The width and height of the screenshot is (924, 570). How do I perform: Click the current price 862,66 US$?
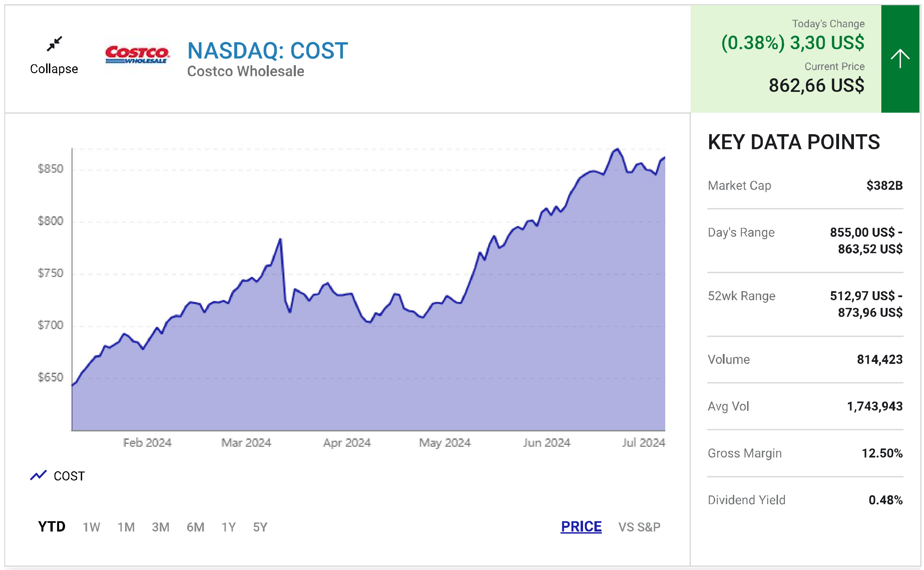(816, 85)
